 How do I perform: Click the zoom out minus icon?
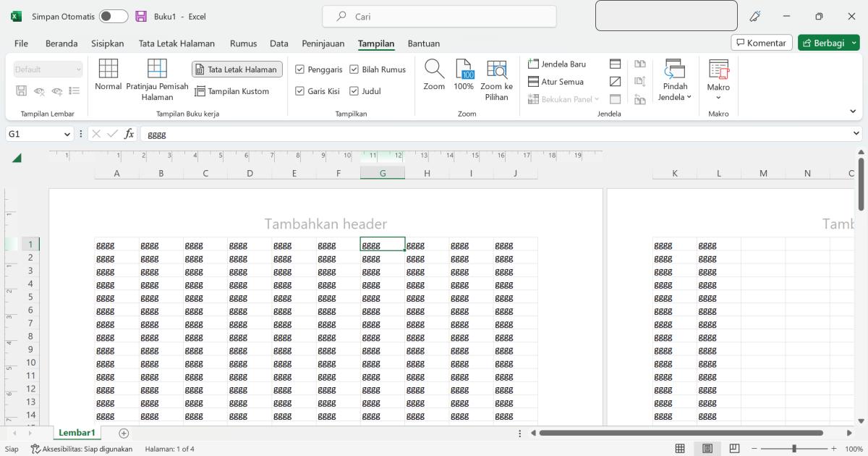pyautogui.click(x=754, y=449)
